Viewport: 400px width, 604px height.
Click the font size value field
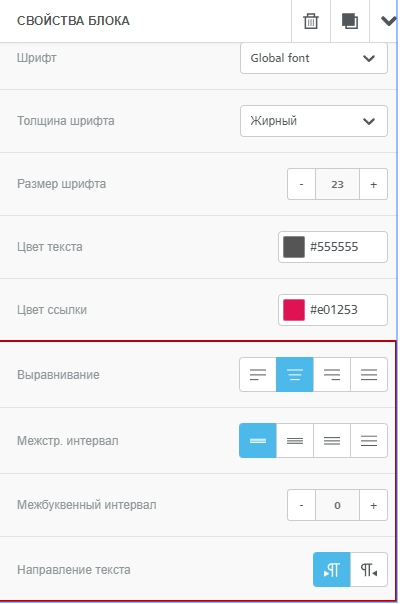[x=338, y=184]
